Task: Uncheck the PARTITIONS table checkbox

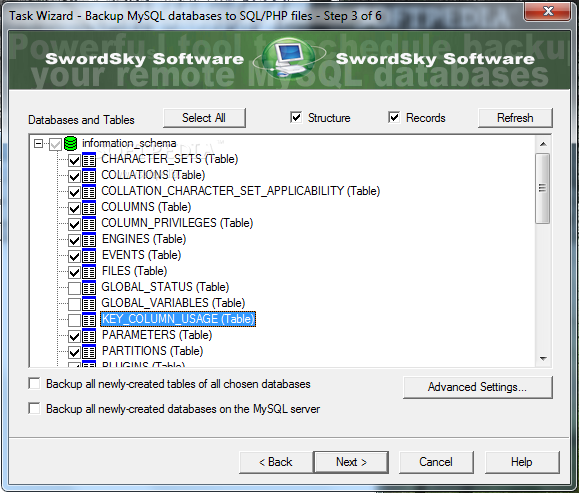Action: click(74, 352)
